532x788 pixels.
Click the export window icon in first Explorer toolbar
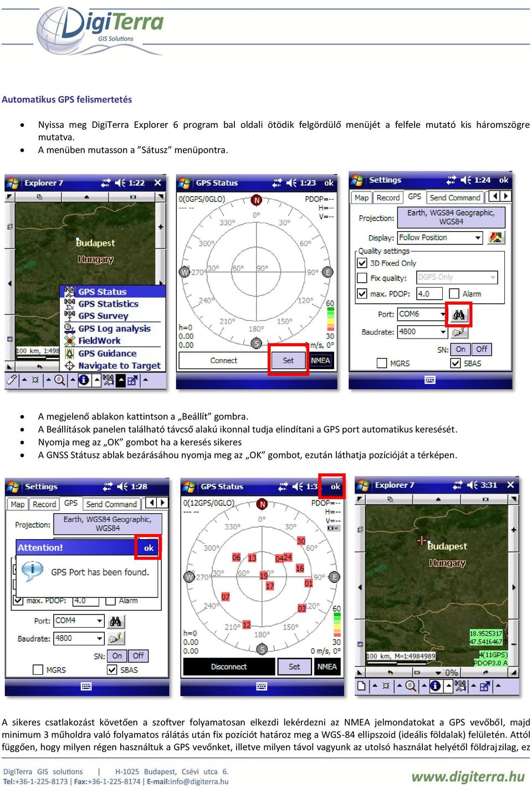click(132, 380)
